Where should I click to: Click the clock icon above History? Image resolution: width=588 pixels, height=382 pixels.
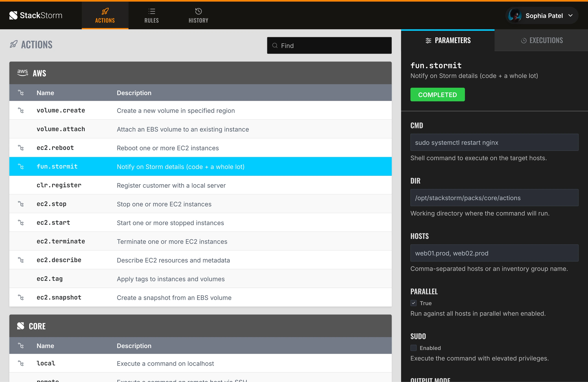198,11
